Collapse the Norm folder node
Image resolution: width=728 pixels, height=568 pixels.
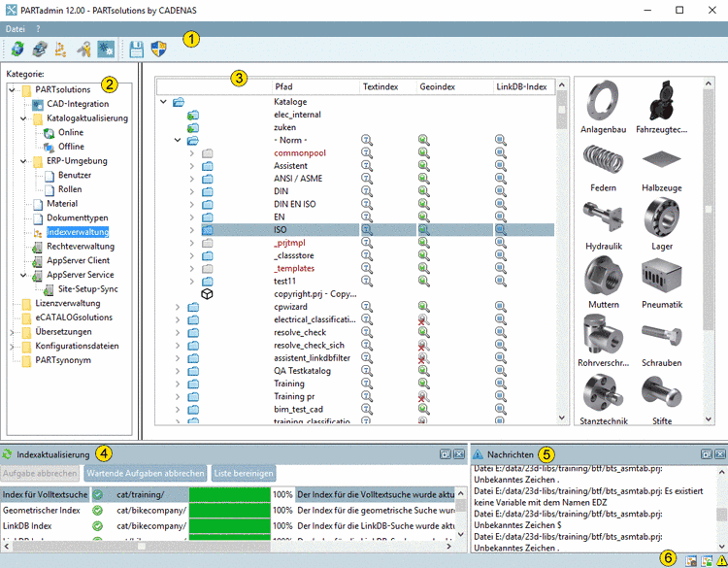click(x=178, y=141)
